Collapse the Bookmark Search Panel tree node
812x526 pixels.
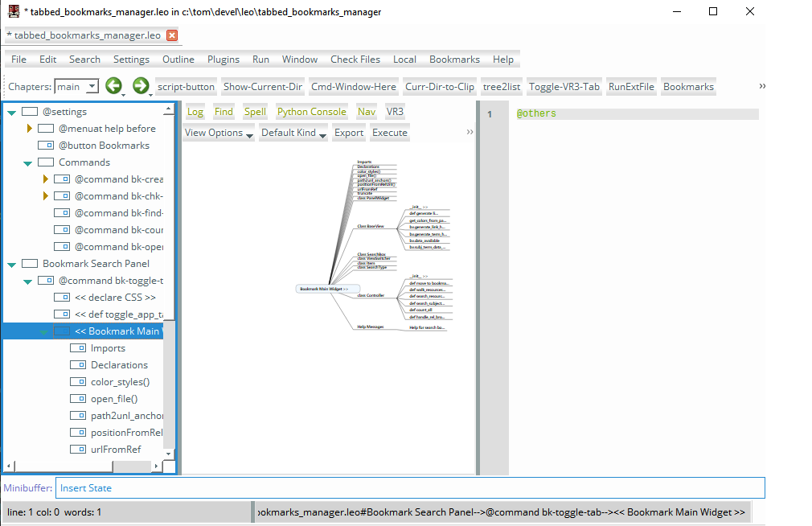pyautogui.click(x=12, y=264)
